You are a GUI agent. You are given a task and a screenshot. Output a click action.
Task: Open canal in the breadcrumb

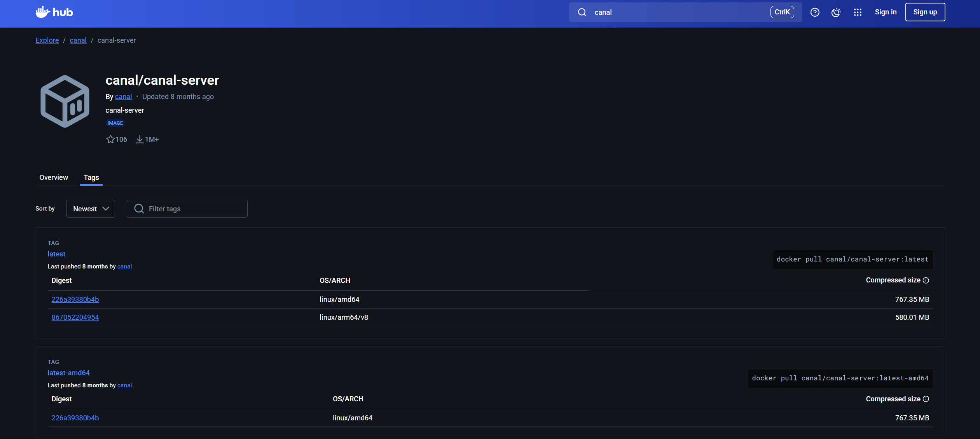click(78, 40)
